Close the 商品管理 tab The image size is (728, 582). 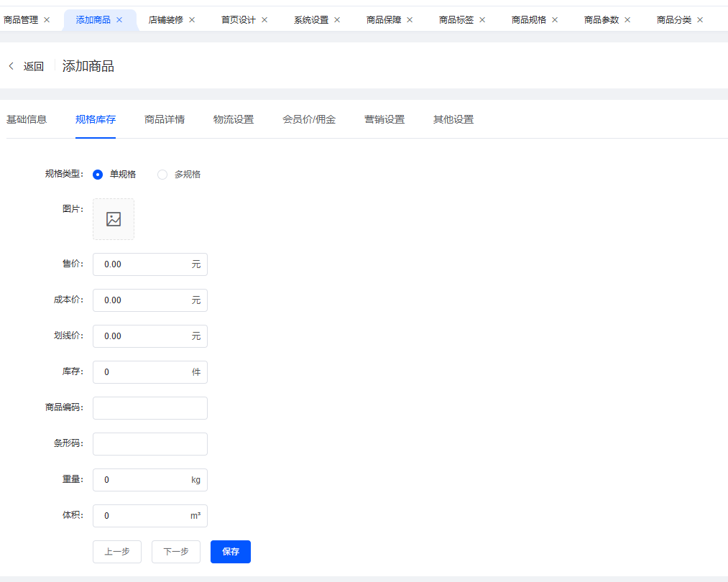point(47,20)
